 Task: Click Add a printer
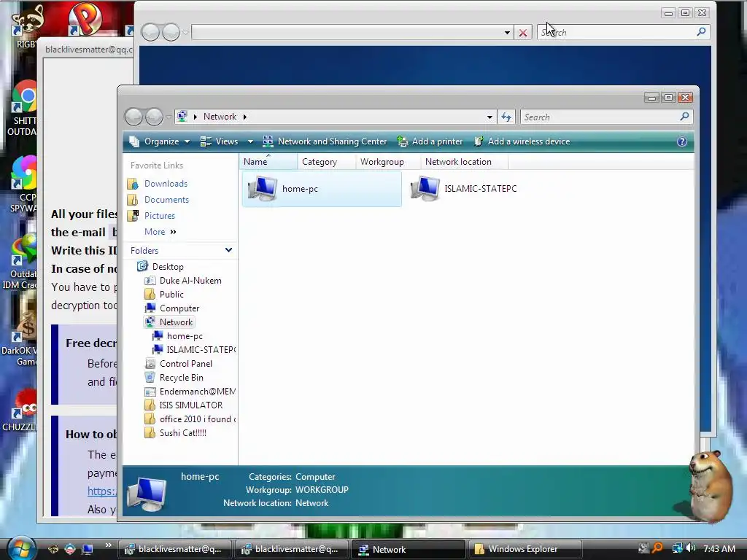430,141
